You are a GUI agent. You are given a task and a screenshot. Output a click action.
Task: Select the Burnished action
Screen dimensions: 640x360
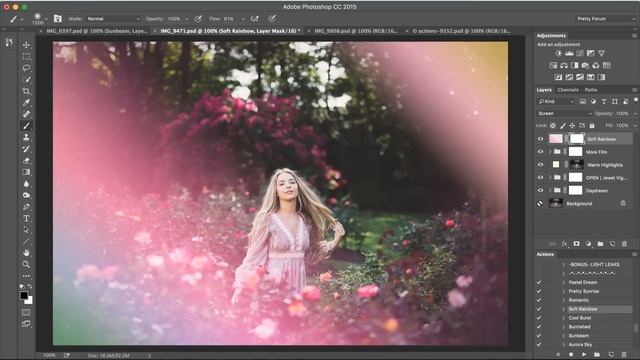click(580, 327)
